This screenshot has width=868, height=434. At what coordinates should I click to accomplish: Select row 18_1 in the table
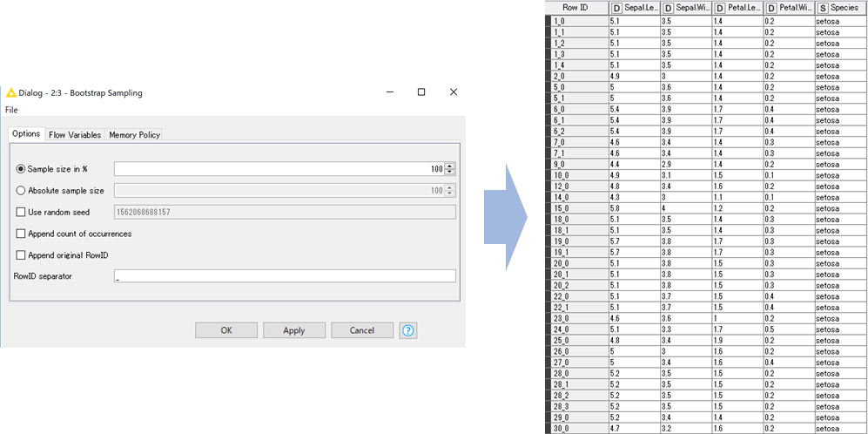click(x=706, y=230)
